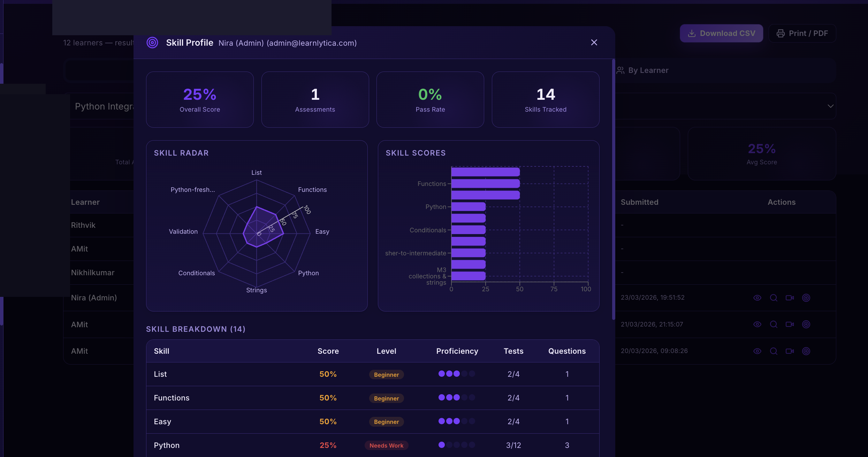View submission from 21/03/2026 with eye icon
This screenshot has height=457, width=868.
[x=757, y=324]
